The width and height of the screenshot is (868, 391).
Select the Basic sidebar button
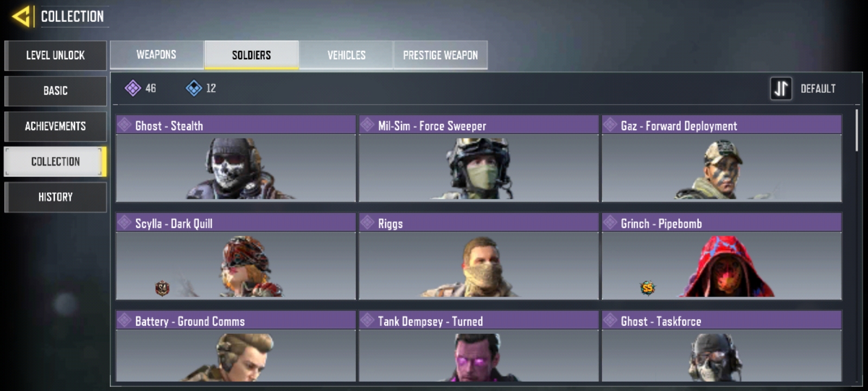55,91
